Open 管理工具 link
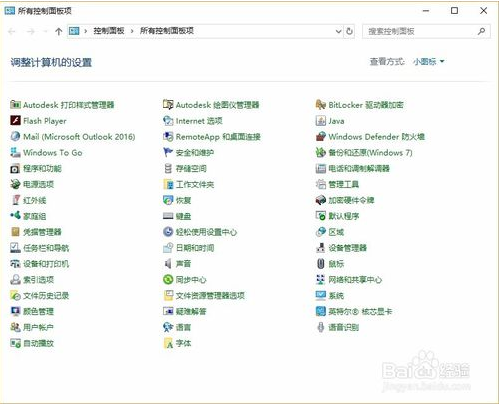The height and width of the screenshot is (405, 500). pos(344,184)
